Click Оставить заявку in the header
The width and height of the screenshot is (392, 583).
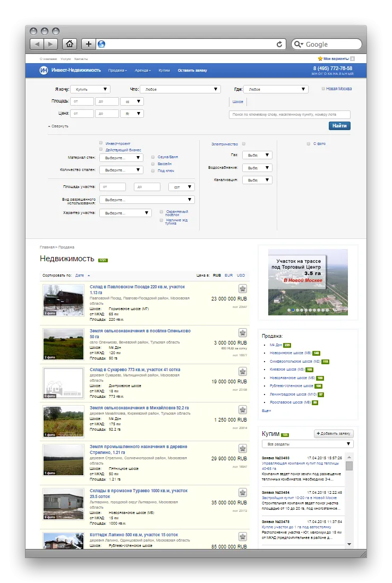coord(192,70)
